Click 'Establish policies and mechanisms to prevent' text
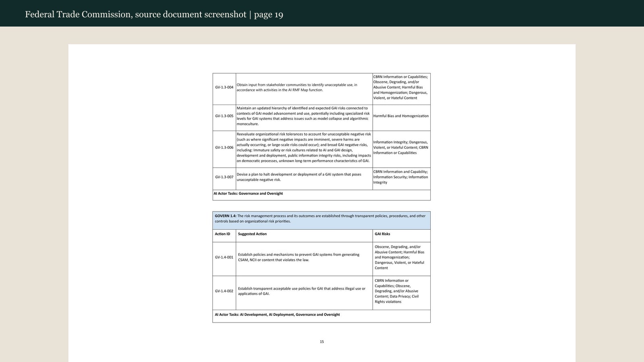 (x=299, y=257)
